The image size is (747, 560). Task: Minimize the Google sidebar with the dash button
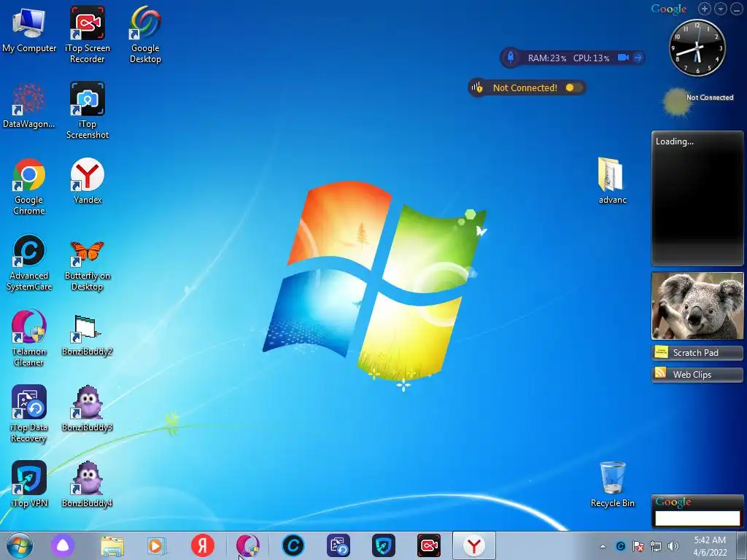click(x=737, y=9)
